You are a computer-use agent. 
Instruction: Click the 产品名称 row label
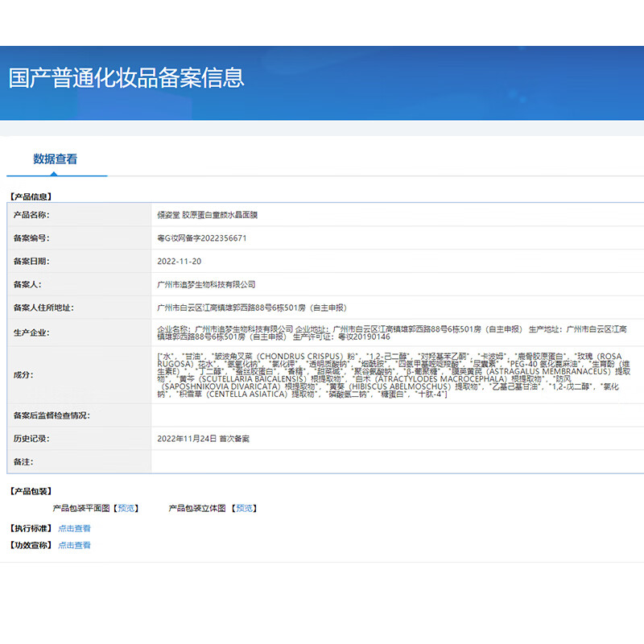click(x=31, y=215)
